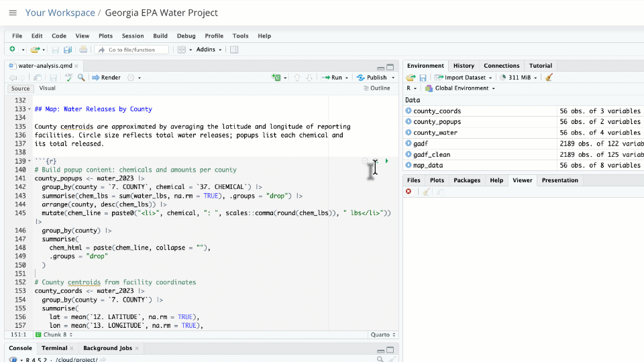Expand the Global Environment dropdown
The width and height of the screenshot is (644, 362).
[464, 88]
